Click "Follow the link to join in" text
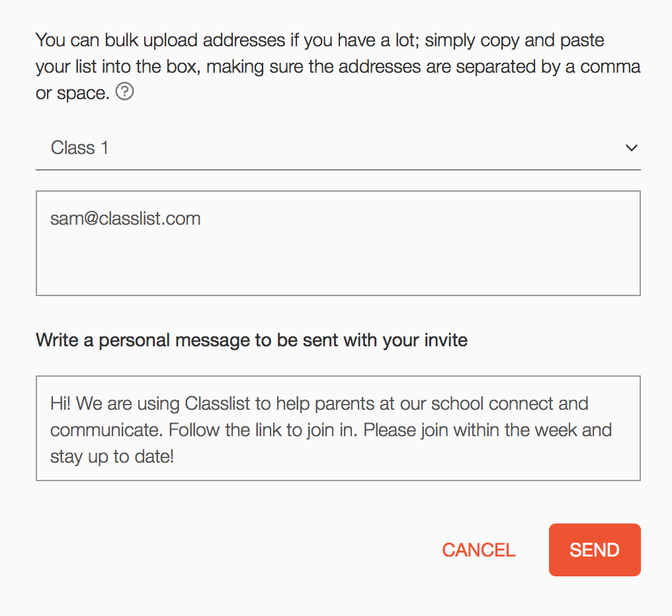Viewport: 672px width, 616px height. [x=263, y=430]
